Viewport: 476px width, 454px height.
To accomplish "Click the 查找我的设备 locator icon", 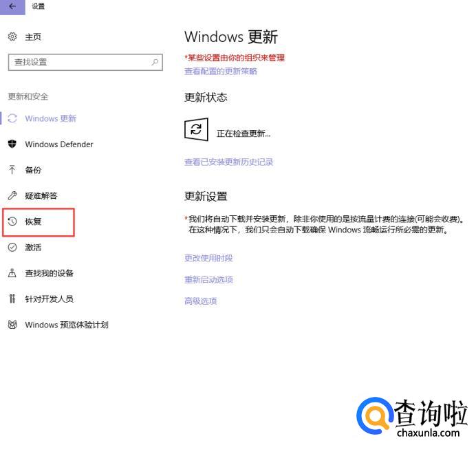I will pyautogui.click(x=12, y=273).
